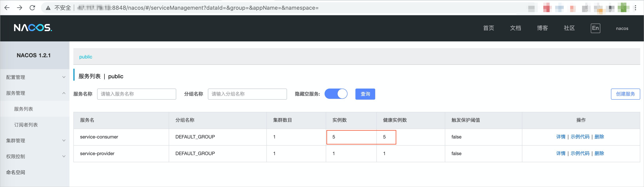This screenshot has height=187, width=644.
Task: Open the browser three-dot menu
Action: point(635,8)
